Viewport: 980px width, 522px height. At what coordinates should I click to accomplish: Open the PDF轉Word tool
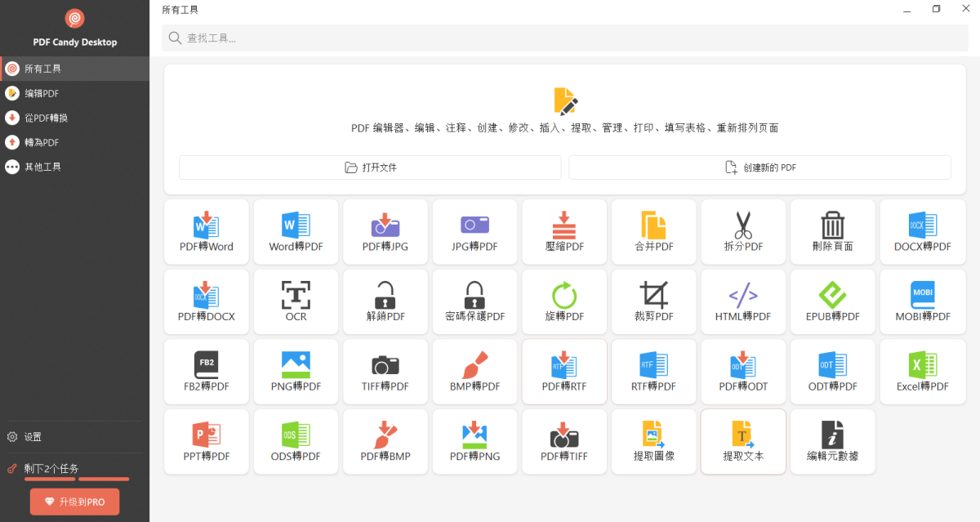[206, 231]
